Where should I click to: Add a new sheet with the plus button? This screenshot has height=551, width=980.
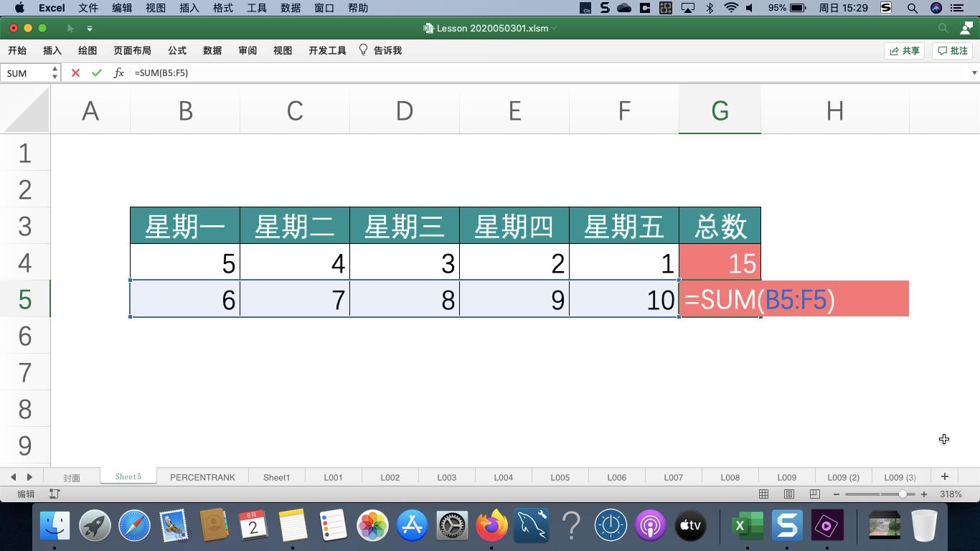tap(945, 476)
